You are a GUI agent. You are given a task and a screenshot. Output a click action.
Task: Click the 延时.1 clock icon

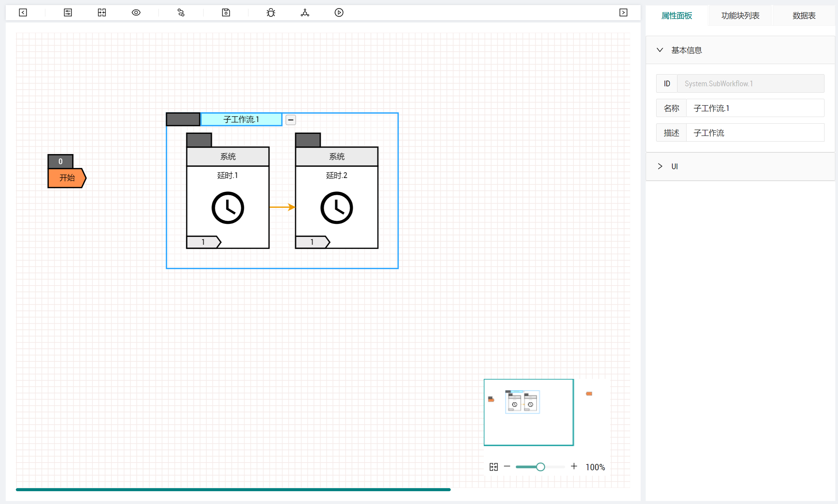(x=228, y=208)
